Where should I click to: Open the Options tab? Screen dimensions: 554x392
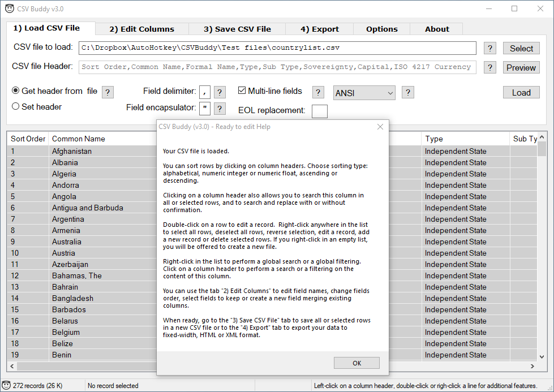click(381, 29)
